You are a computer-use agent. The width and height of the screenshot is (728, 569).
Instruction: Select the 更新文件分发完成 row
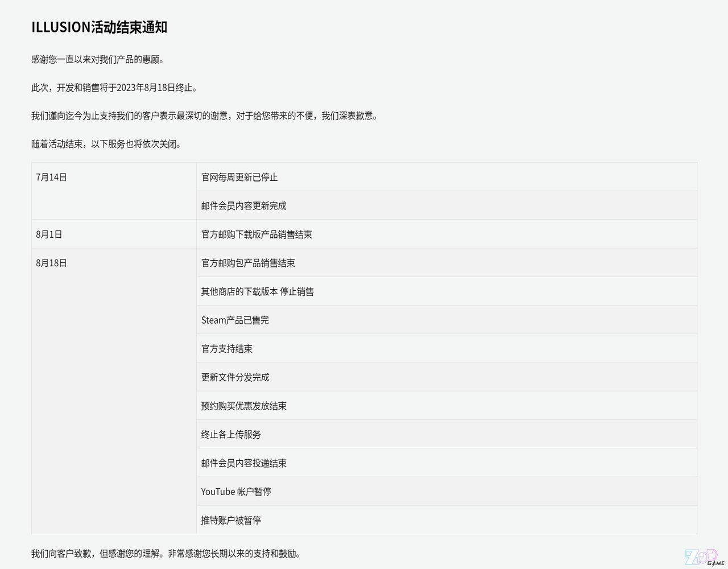(x=235, y=377)
